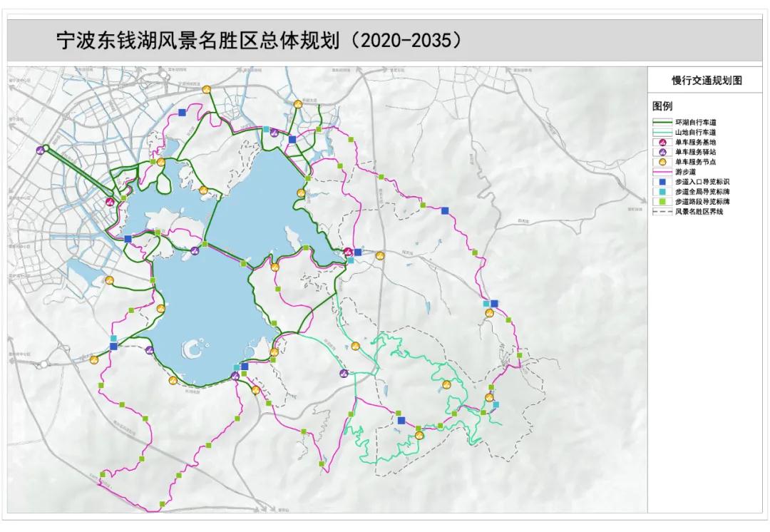Select the legend label 步道全局导览标牌
The width and height of the screenshot is (770, 532).
coord(702,192)
